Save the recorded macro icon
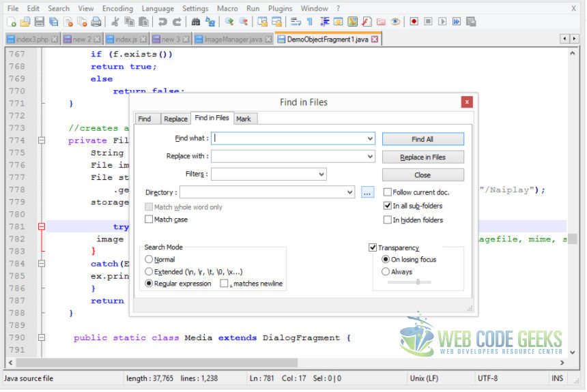Viewport: 587px width, 392px height. click(x=472, y=22)
